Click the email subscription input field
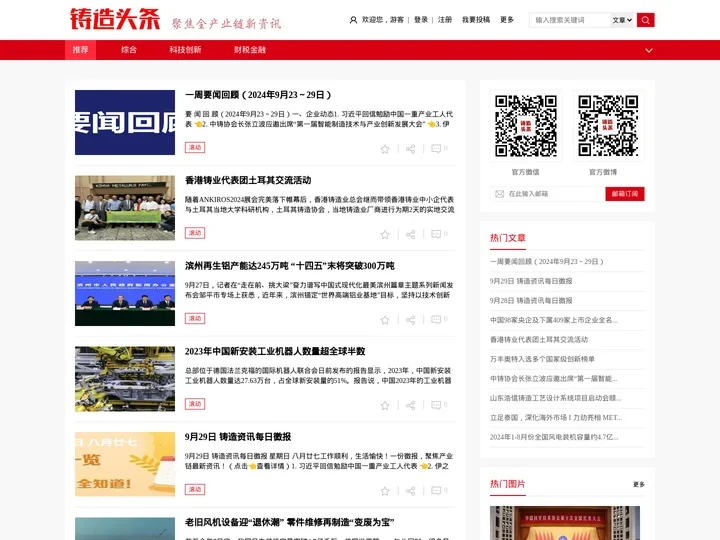 548,194
